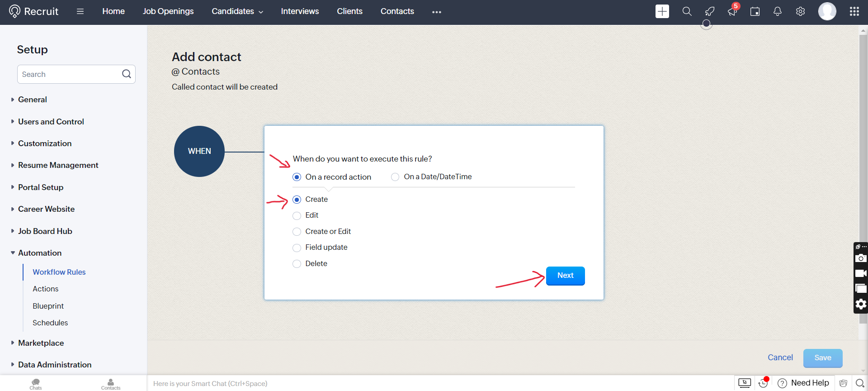Click the screenshot camera icon in side widget
The image size is (868, 391).
click(861, 258)
